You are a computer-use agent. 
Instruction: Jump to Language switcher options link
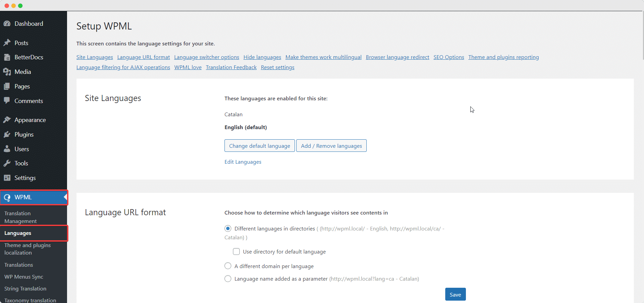click(207, 57)
